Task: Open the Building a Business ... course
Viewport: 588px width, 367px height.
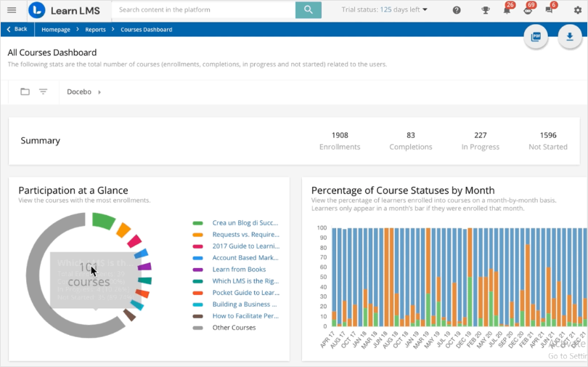Action: click(245, 305)
